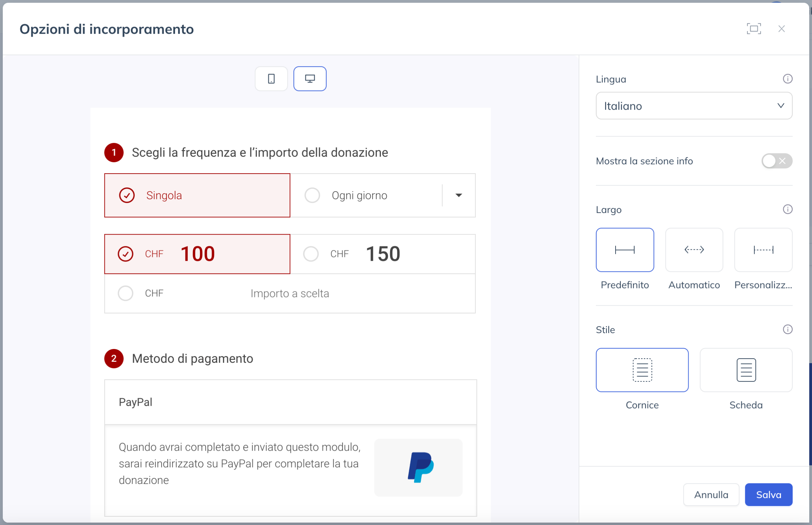Select Ogni giorno frequency radio
Screen dimensions: 812x525
tap(312, 195)
